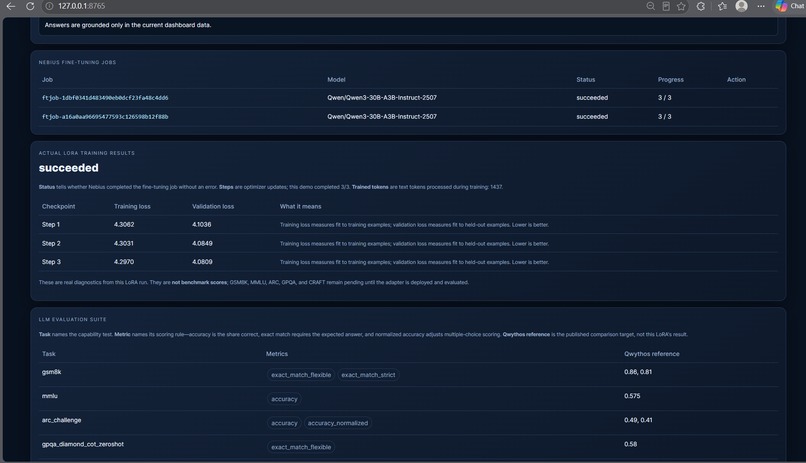Click the Task column header in evaluation suite
Image resolution: width=806 pixels, height=463 pixels.
(x=48, y=354)
